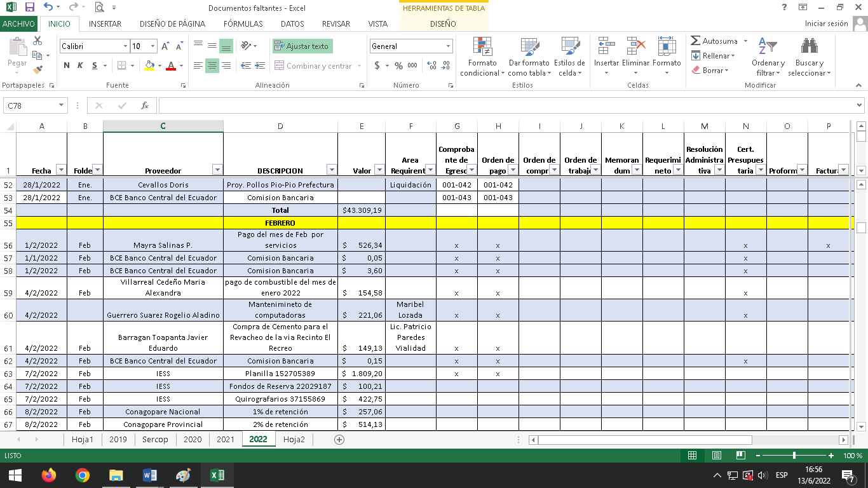Click the zoom slider handle
Image resolution: width=868 pixels, height=488 pixels.
click(x=794, y=456)
